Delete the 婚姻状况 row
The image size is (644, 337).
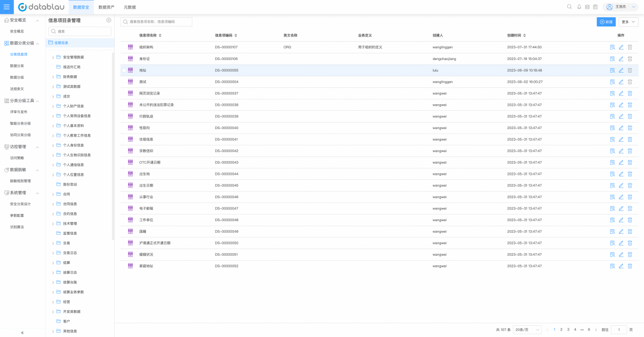click(x=630, y=255)
